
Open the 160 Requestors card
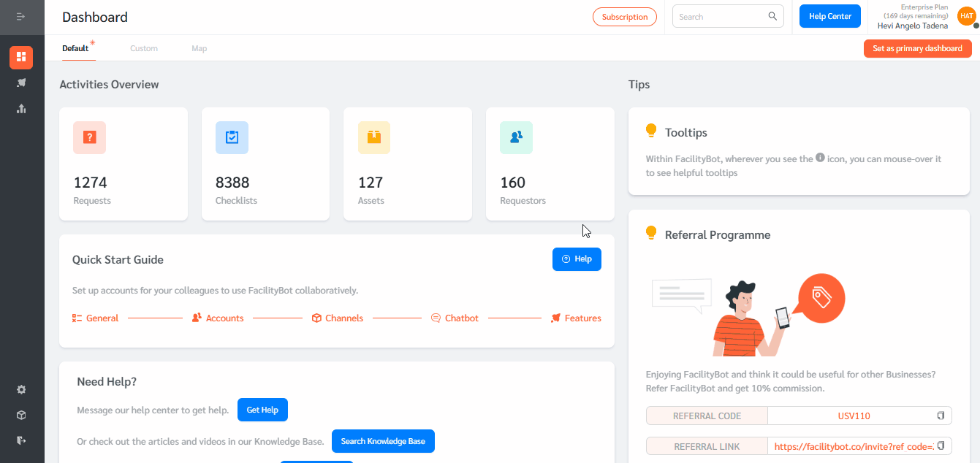point(550,164)
